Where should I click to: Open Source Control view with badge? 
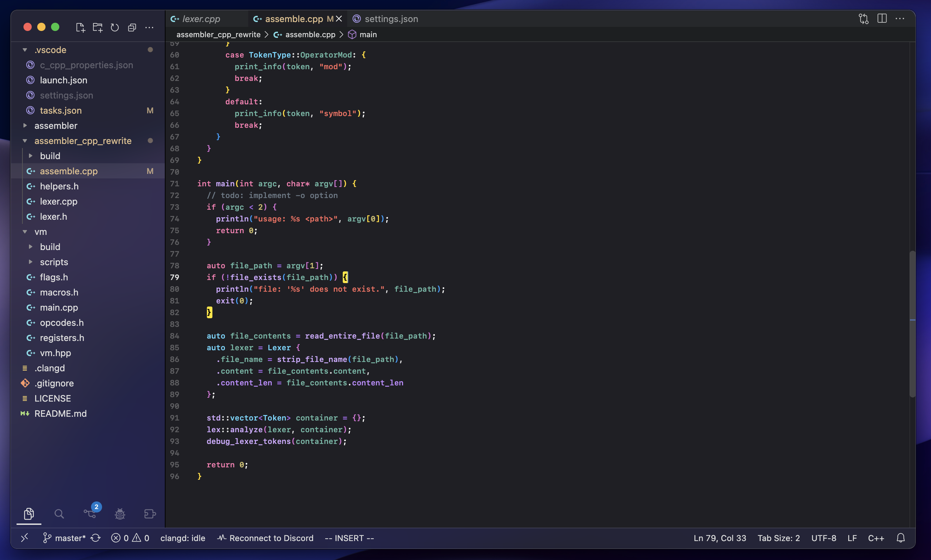click(90, 514)
